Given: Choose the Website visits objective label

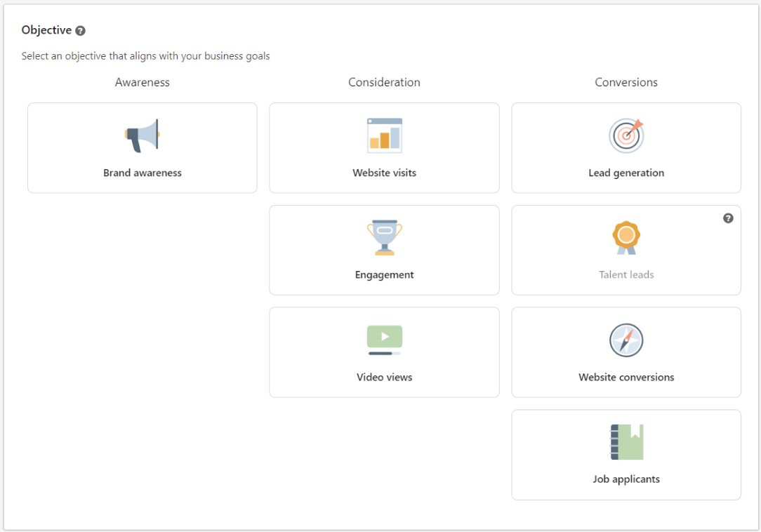Looking at the screenshot, I should (x=385, y=173).
